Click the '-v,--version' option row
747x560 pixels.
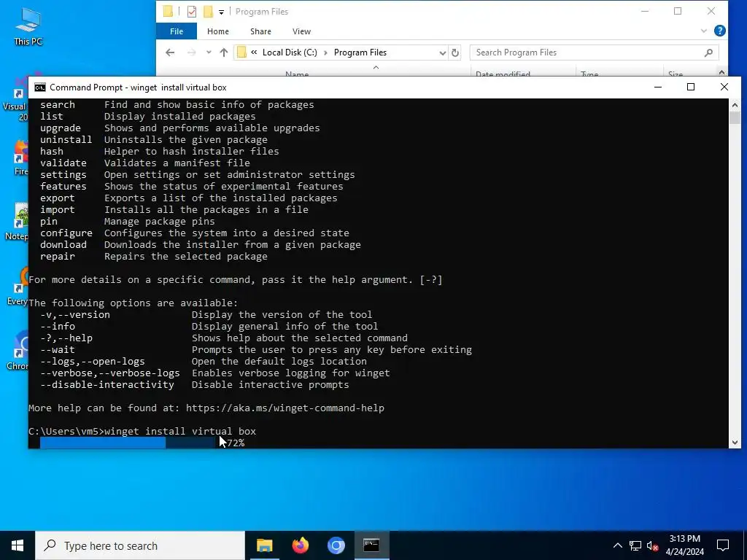point(206,315)
